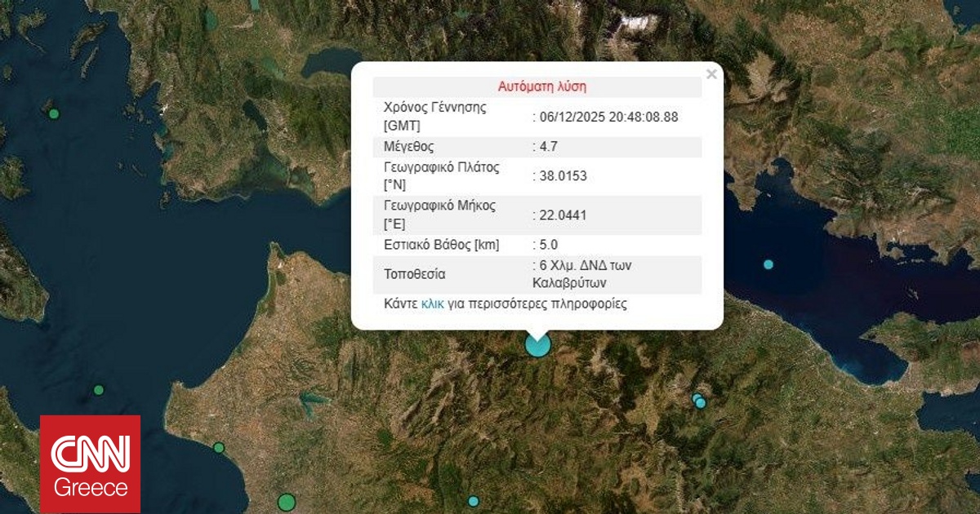Click the earthquake marker near the western coast
Image resolution: width=980 pixels, height=514 pixels.
point(218,448)
